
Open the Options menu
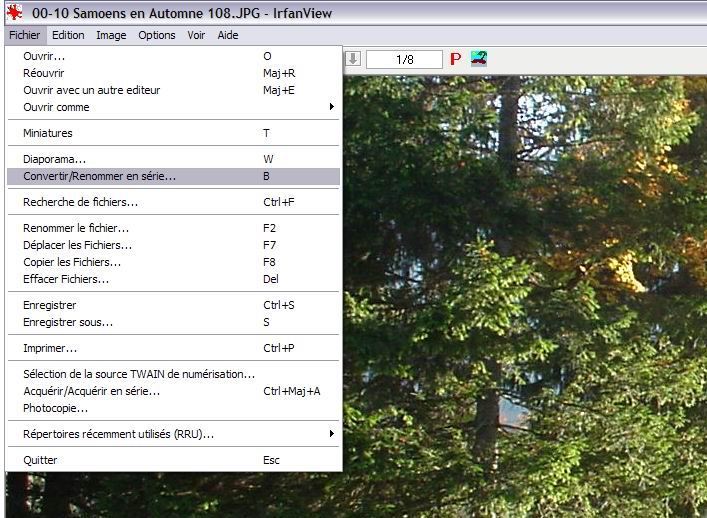coord(156,35)
